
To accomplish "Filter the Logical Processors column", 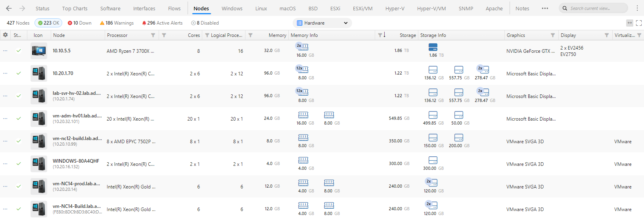I will tap(207, 35).
